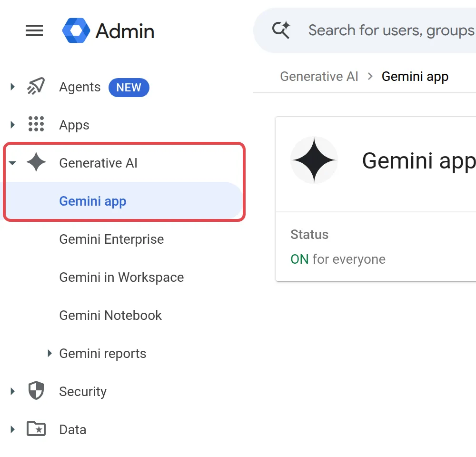Expand the Agents section arrow
476x457 pixels.
pyautogui.click(x=12, y=87)
